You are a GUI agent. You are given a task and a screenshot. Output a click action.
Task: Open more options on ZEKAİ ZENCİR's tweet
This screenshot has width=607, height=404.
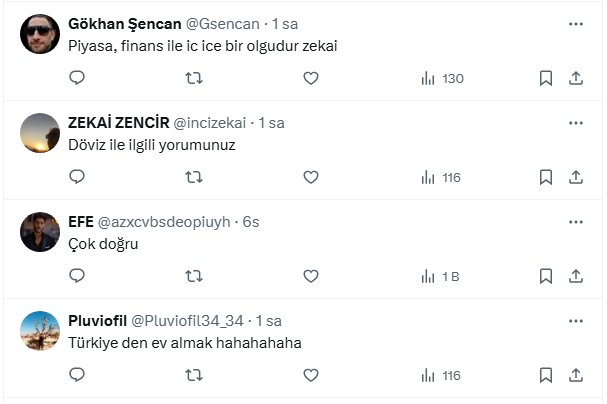click(x=576, y=122)
